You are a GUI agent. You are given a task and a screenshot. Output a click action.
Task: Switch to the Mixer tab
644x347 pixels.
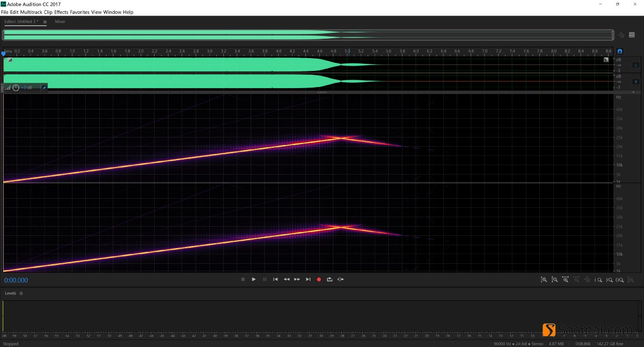(60, 22)
